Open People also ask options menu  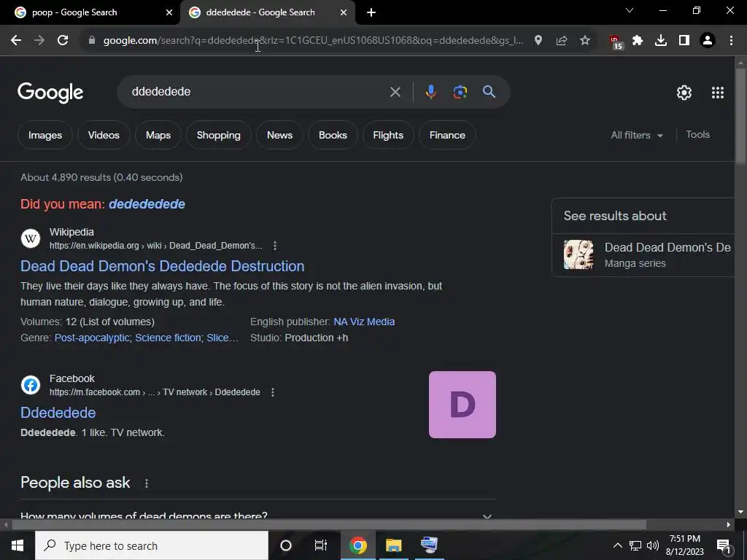(x=146, y=483)
